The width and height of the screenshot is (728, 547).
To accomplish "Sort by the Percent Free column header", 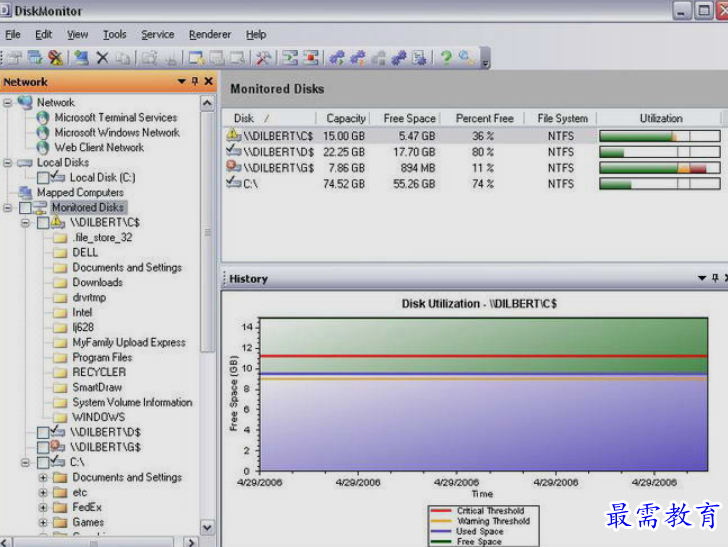I will (x=482, y=118).
